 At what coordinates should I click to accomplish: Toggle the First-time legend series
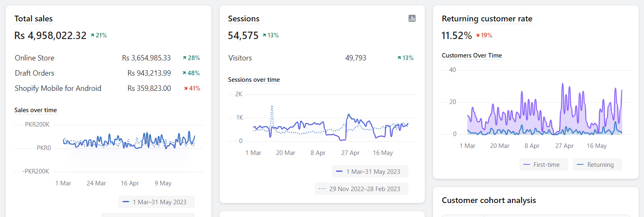(x=543, y=164)
